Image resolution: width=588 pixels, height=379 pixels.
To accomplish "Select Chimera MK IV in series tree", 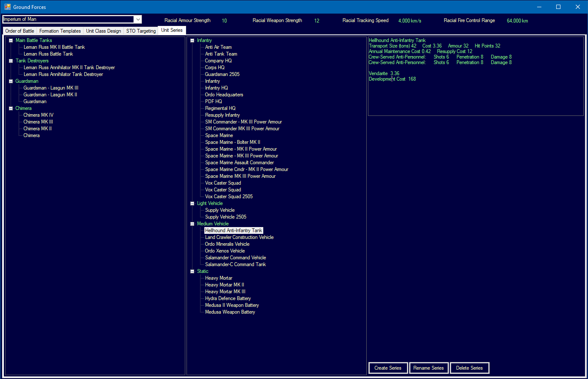I will point(38,115).
